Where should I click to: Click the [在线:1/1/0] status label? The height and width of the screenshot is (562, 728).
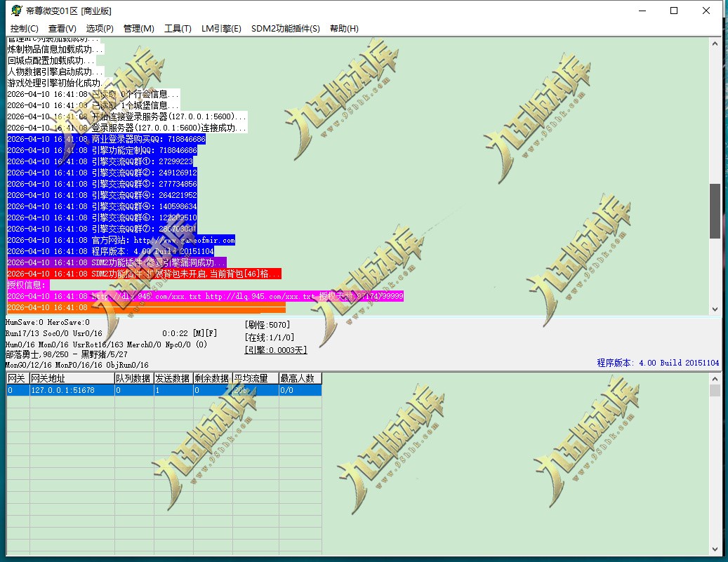coord(270,337)
